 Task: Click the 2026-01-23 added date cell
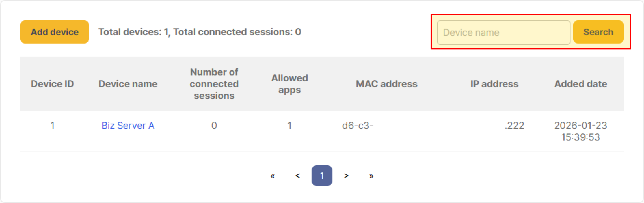[x=581, y=131]
